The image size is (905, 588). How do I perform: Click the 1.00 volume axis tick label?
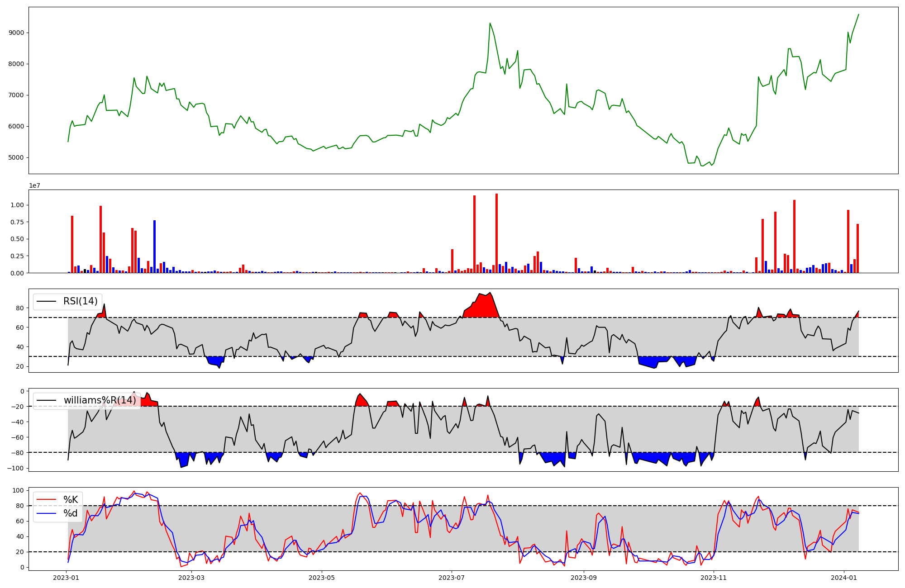[x=17, y=205]
